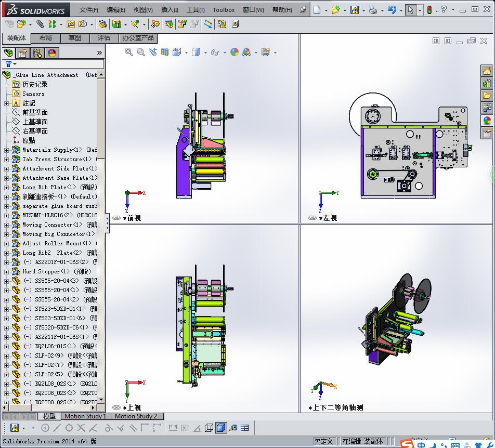Viewport: 495px width, 448px height.
Task: Expand the Tab Press Structure<1> node
Action: (6, 160)
